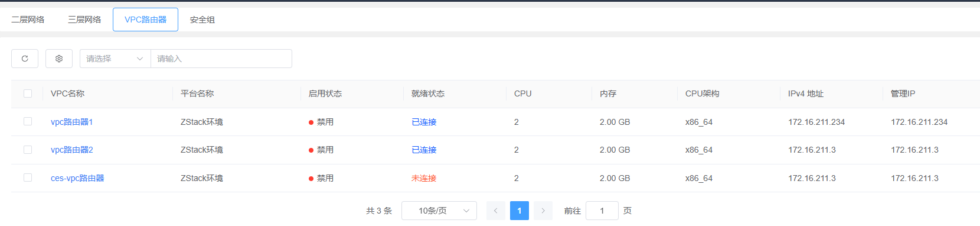This screenshot has width=980, height=226.
Task: Click the 前往 page number input
Action: coord(602,211)
